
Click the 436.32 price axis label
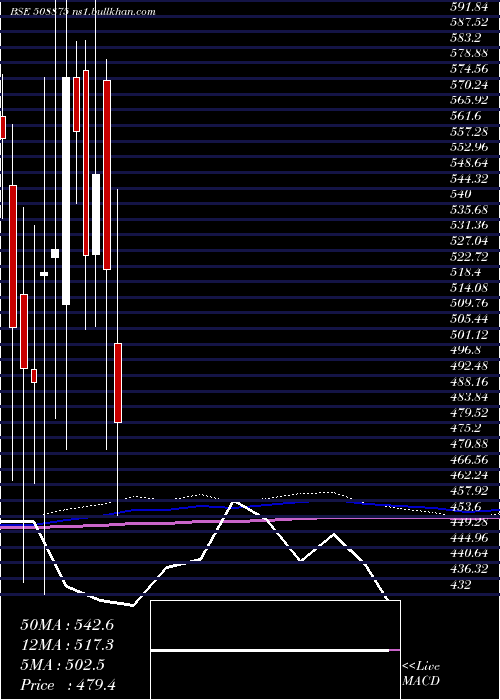[470, 569]
